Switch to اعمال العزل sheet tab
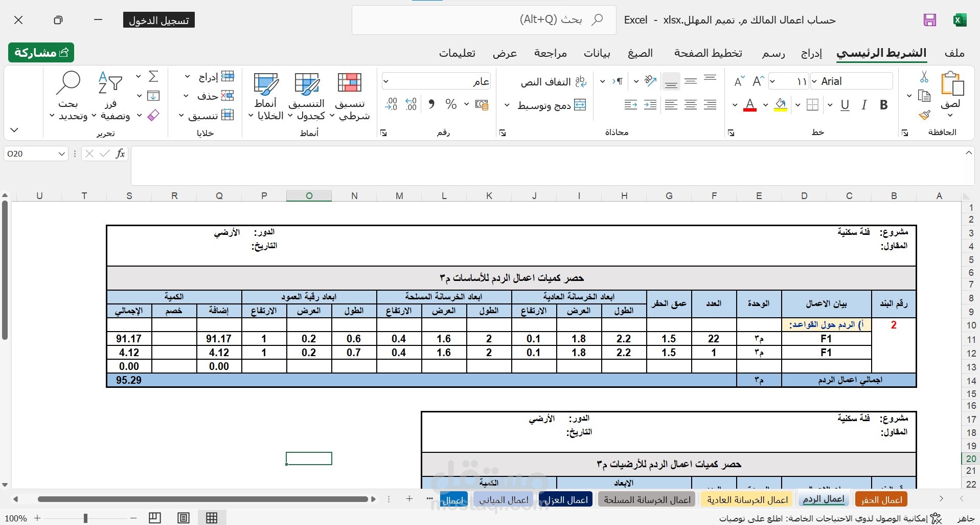Screen dimensions: 980x525 565,499
